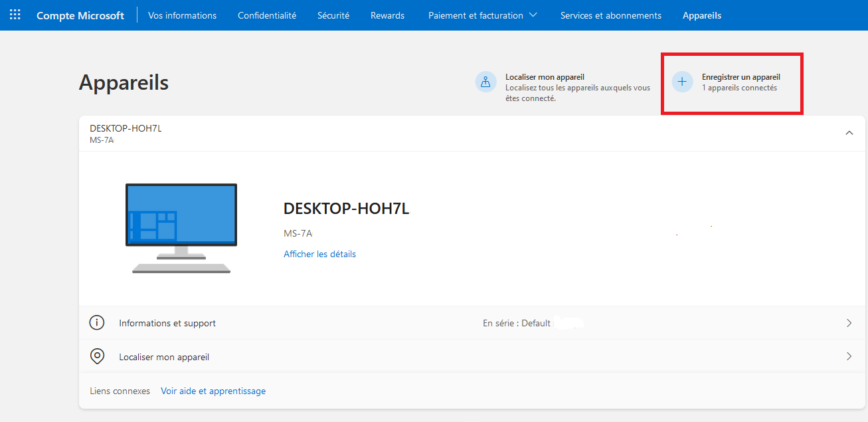Click the Liens connexes label

pos(120,391)
